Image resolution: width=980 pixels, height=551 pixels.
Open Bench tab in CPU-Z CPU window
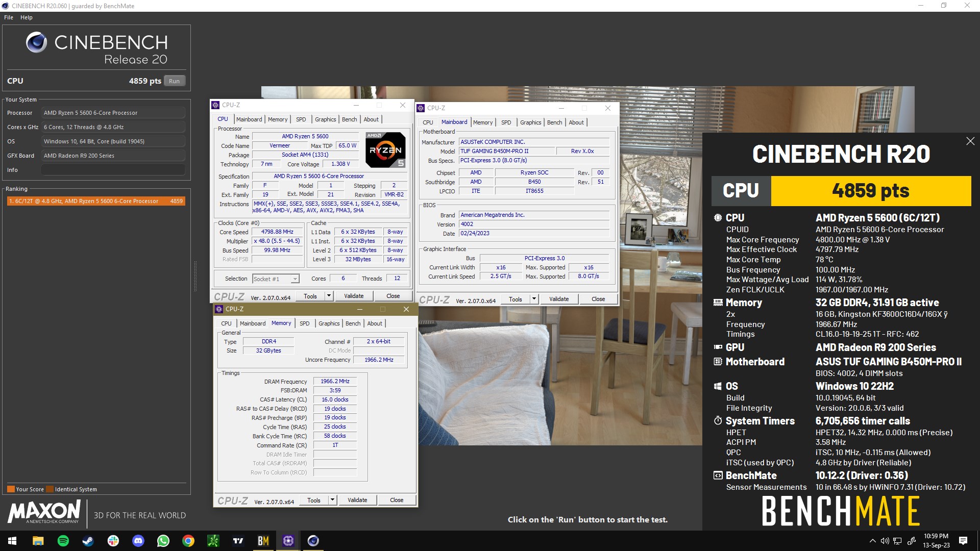pyautogui.click(x=349, y=119)
